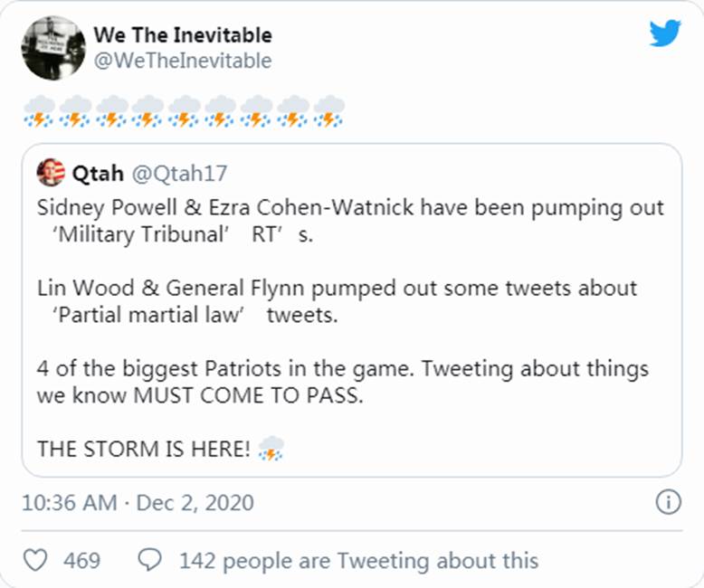Click the @Qtah17 handle

click(x=178, y=172)
